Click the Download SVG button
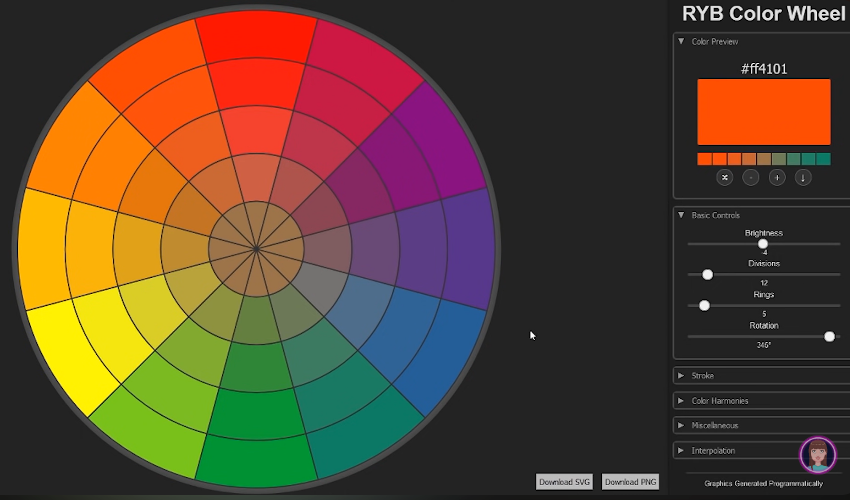 [565, 482]
